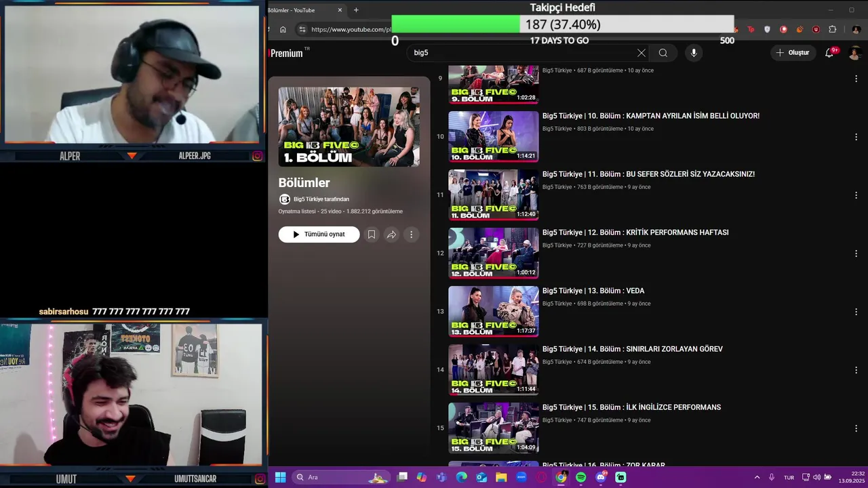This screenshot has width=868, height=488.
Task: Open more actions for the Bölümler playlist
Action: tap(411, 235)
